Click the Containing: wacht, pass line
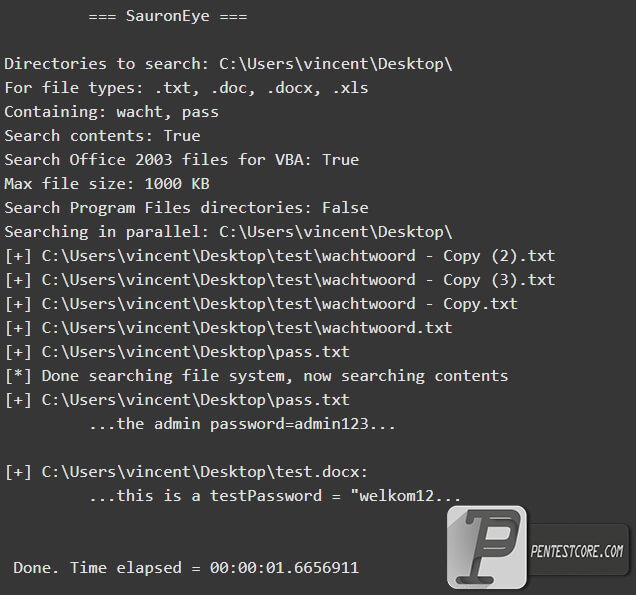The image size is (636, 595). point(112,112)
